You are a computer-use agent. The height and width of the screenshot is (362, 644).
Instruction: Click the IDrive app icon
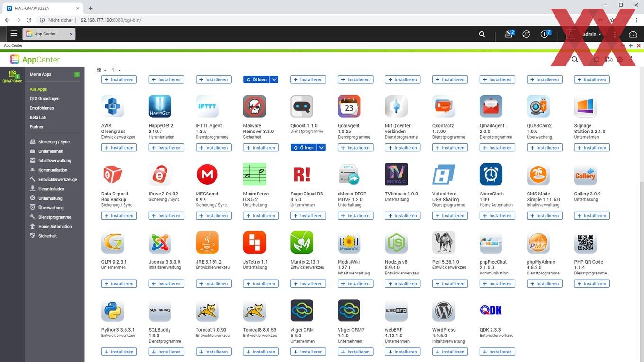(160, 174)
